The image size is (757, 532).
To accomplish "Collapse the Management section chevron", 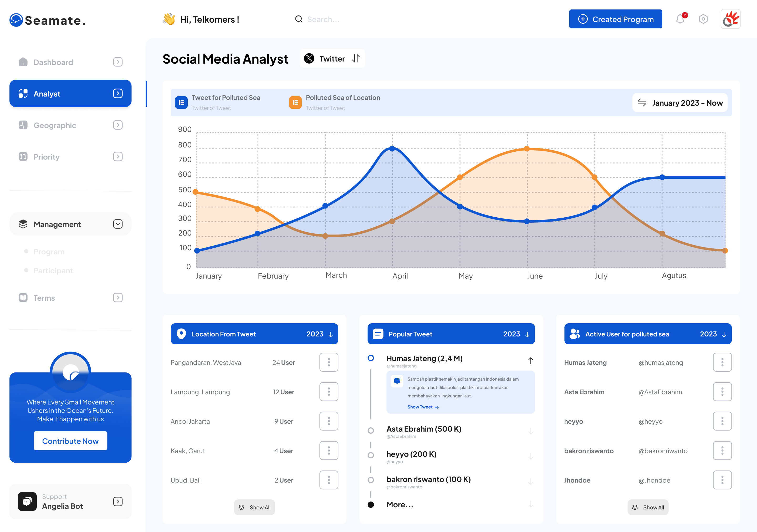I will (118, 224).
